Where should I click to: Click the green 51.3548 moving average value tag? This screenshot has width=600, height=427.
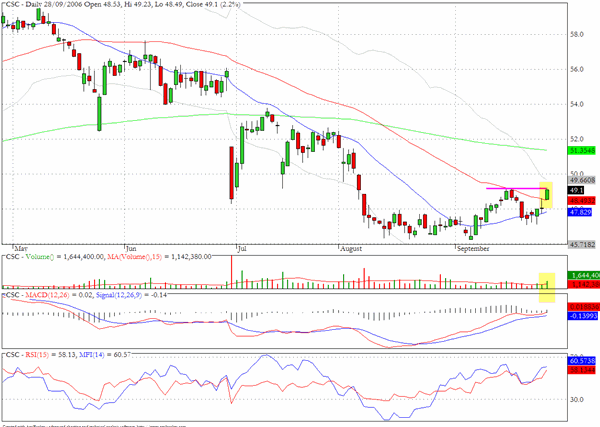pos(583,151)
